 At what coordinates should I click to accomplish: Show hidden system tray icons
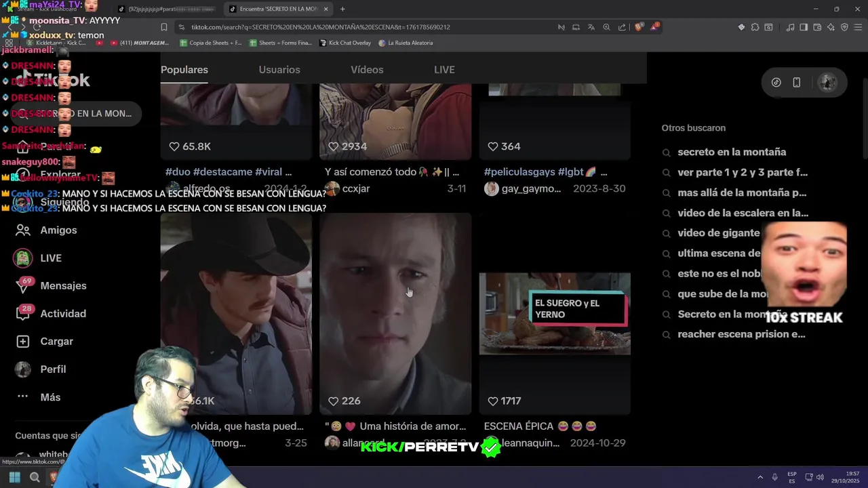click(759, 477)
